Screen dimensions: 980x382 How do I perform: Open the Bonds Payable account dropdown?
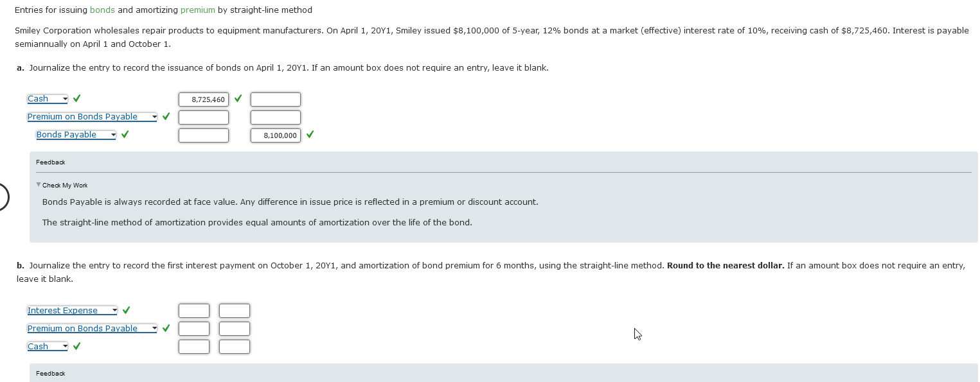click(x=113, y=134)
